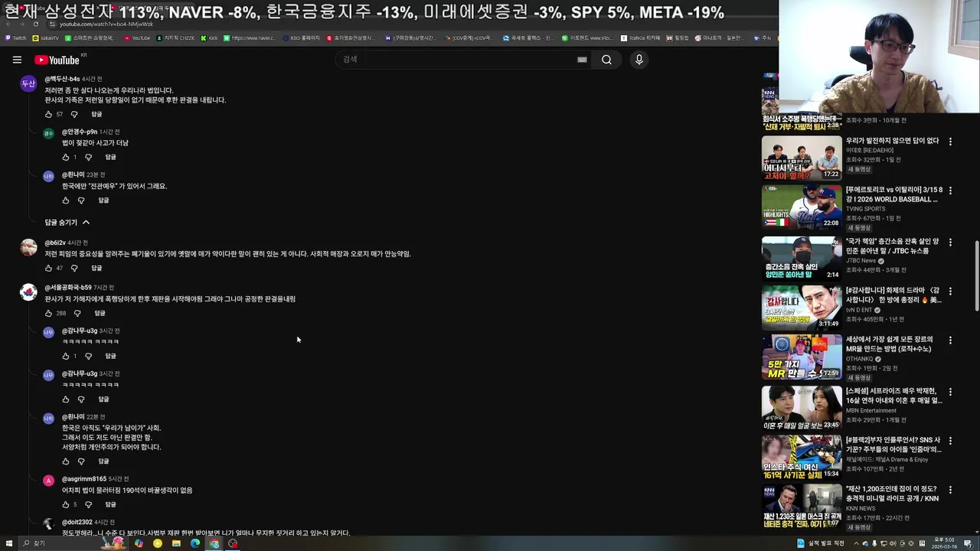Open the taskbar clock showing 오후 5:03
The image size is (980, 551).
(946, 543)
